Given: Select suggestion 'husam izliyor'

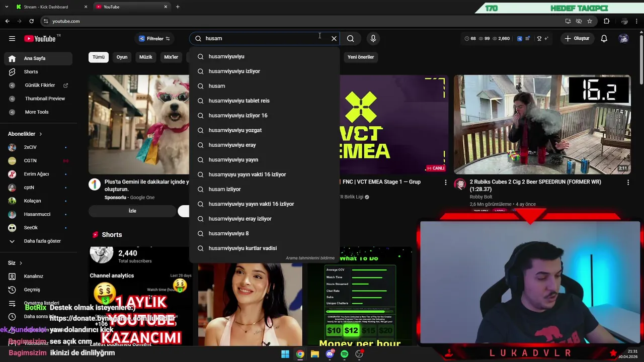Looking at the screenshot, I should click(x=265, y=189).
